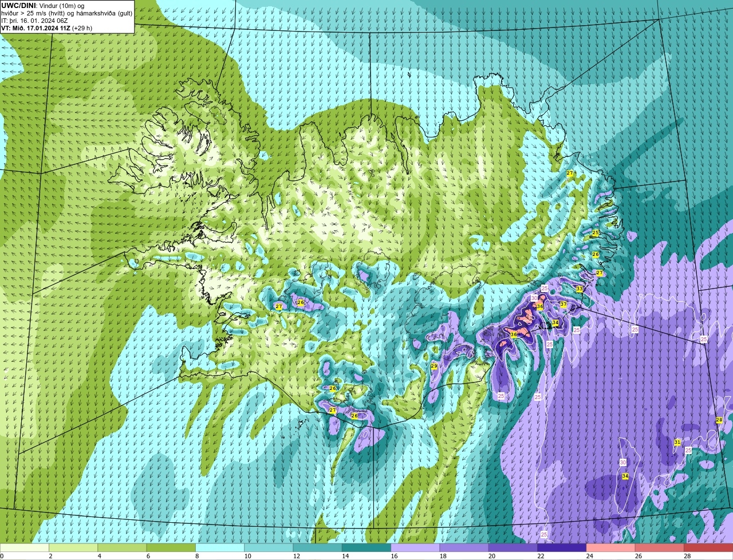Click the legend tick label 16

[393, 556]
